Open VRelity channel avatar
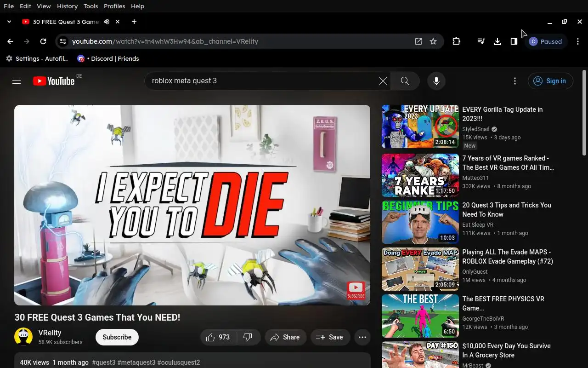 coord(23,337)
